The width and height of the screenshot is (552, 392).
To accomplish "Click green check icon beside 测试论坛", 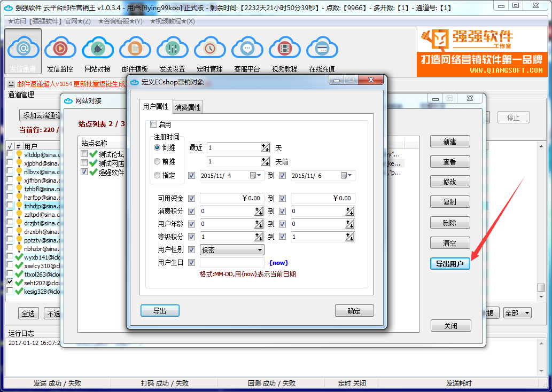I will 94,154.
